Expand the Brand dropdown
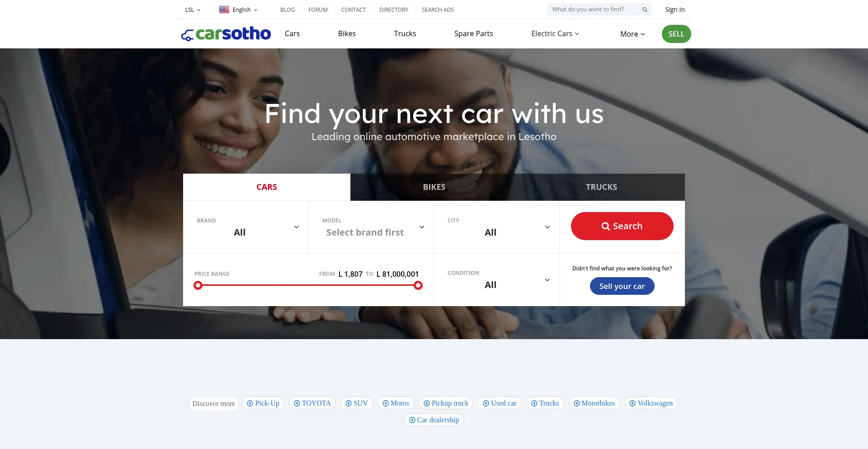Screen dimensions: 868x449 pos(245,227)
